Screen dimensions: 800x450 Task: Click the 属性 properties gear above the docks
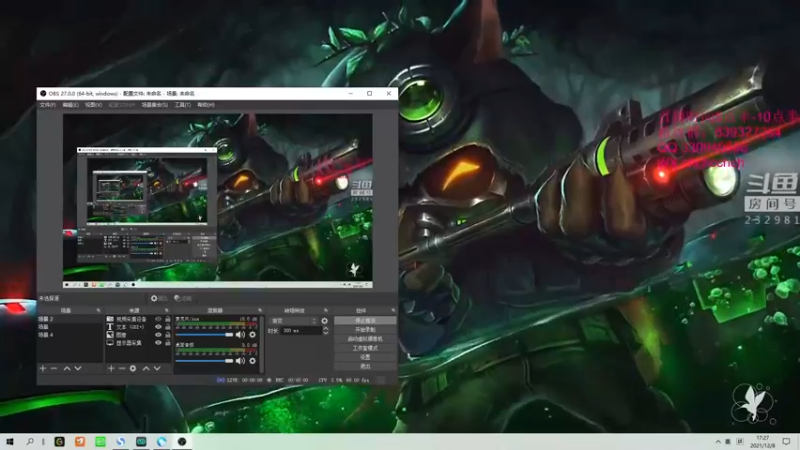pos(159,298)
